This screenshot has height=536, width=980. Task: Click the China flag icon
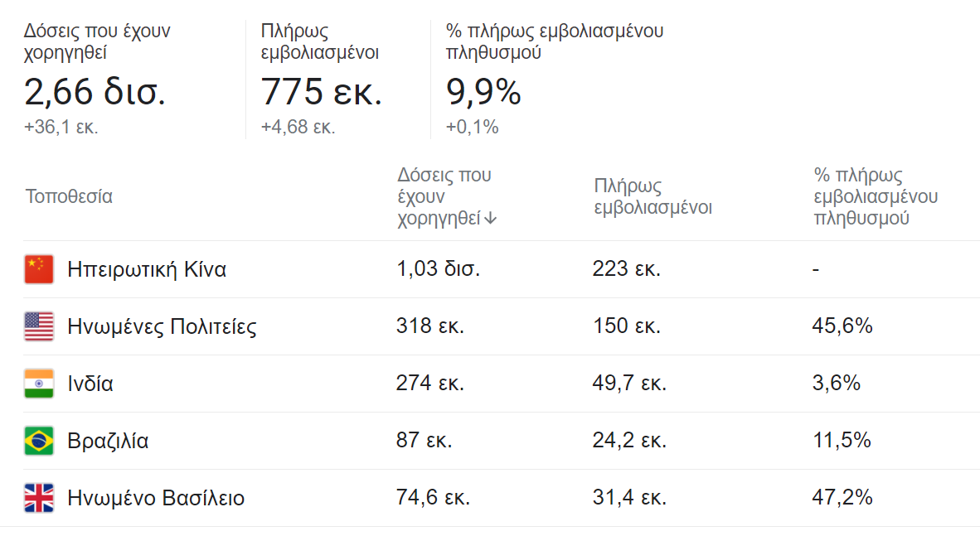[x=39, y=269]
